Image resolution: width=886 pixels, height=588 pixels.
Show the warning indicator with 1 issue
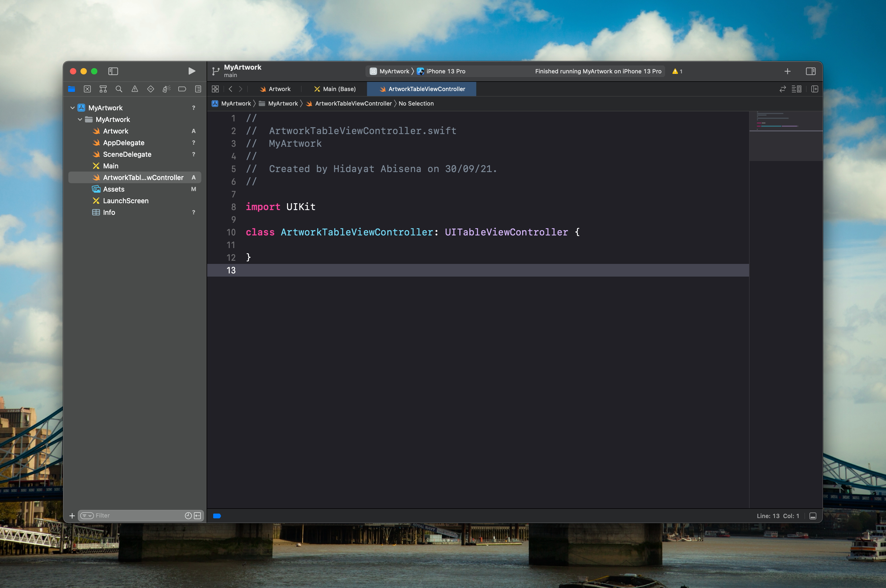pyautogui.click(x=677, y=71)
